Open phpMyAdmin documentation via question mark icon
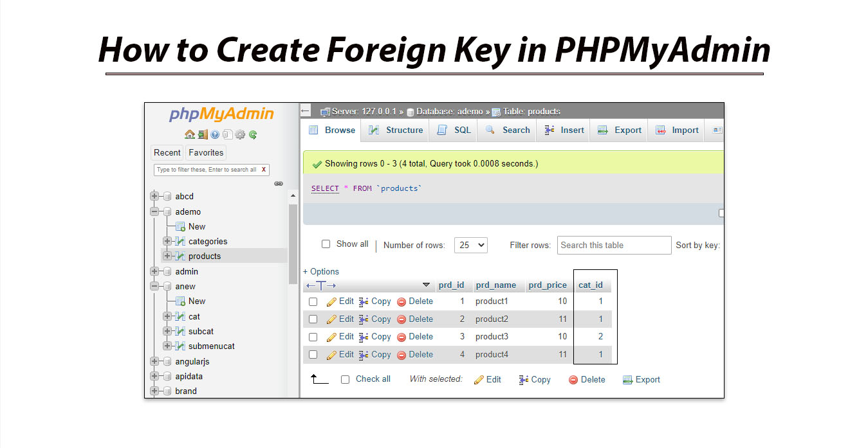Image resolution: width=868 pixels, height=448 pixels. (x=215, y=134)
